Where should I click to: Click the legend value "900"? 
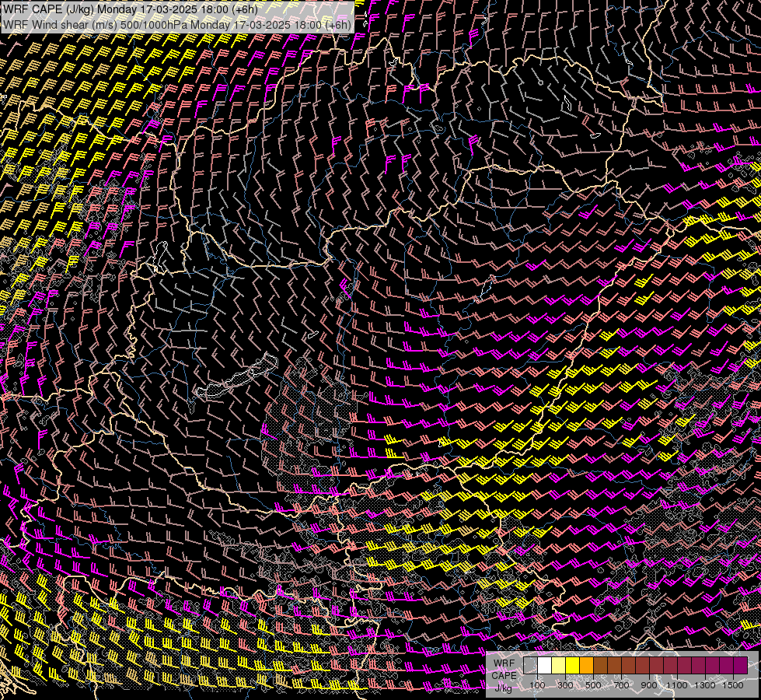coord(649,685)
